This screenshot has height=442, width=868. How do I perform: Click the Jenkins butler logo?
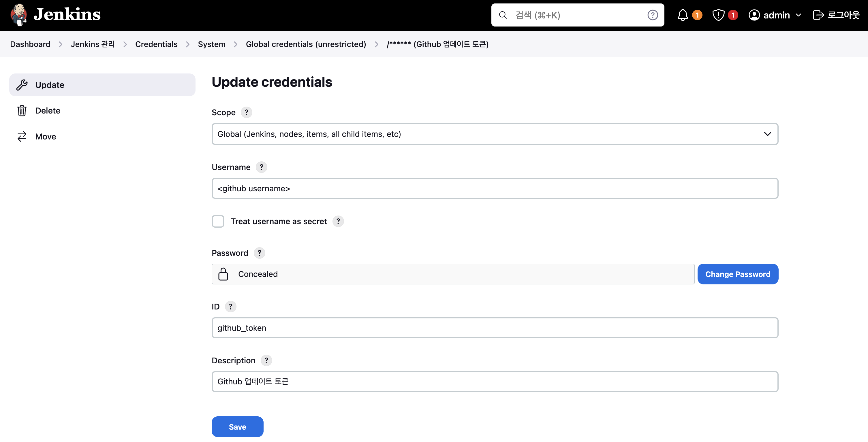click(18, 15)
